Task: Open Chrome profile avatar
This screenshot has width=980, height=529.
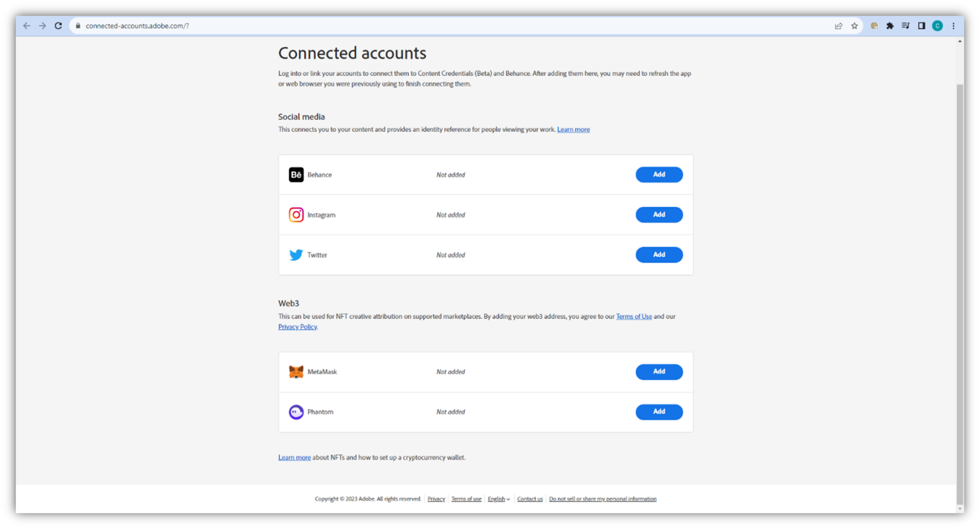Action: [x=937, y=26]
